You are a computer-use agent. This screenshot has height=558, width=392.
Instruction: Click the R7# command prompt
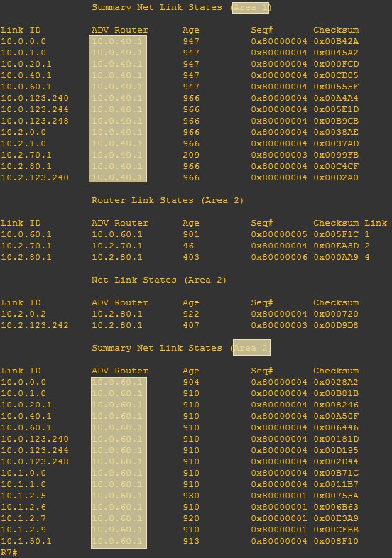click(x=9, y=552)
